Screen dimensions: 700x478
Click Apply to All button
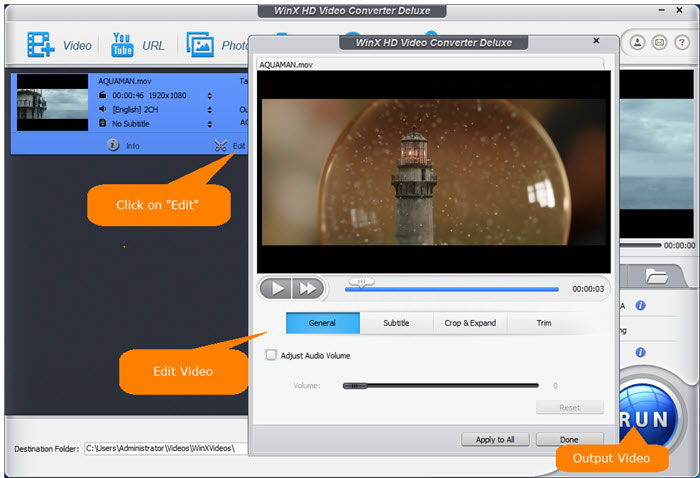tap(495, 439)
